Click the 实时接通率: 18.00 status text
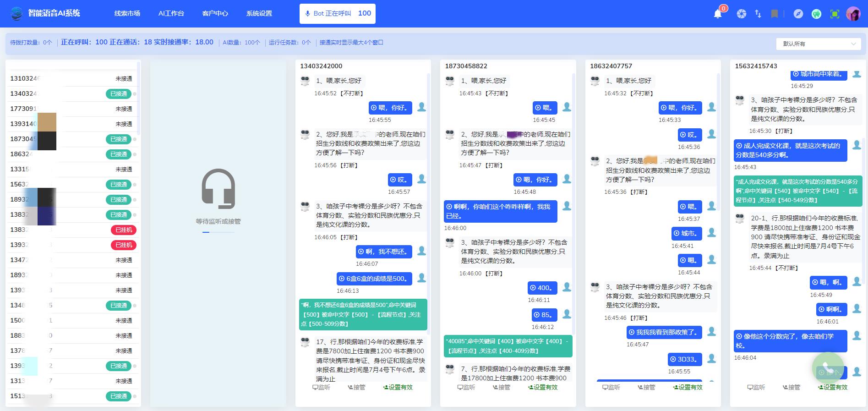Image resolution: width=868 pixels, height=411 pixels. coord(184,42)
